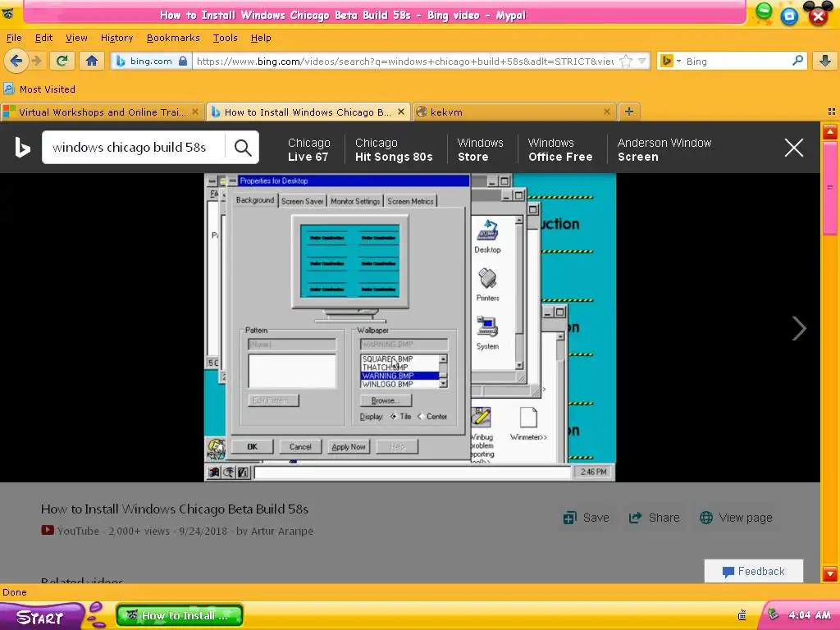The height and width of the screenshot is (630, 840).
Task: Save the video with the Save button
Action: click(586, 518)
